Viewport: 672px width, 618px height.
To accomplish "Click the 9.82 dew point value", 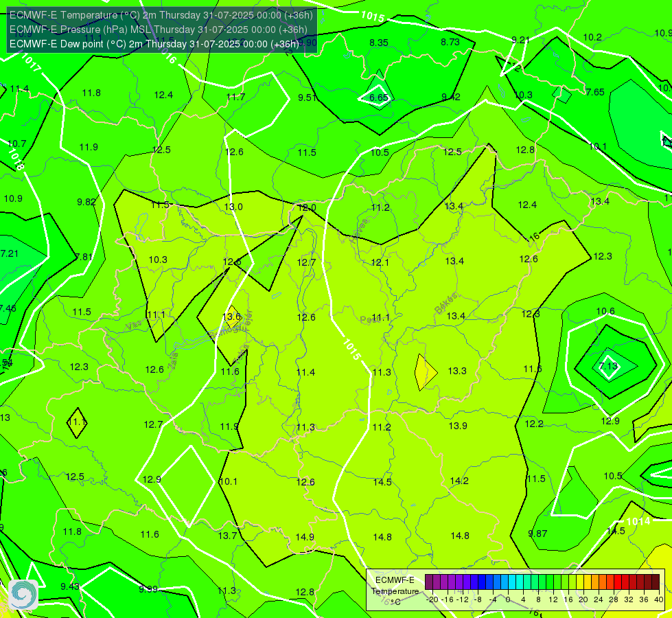I will 86,202.
